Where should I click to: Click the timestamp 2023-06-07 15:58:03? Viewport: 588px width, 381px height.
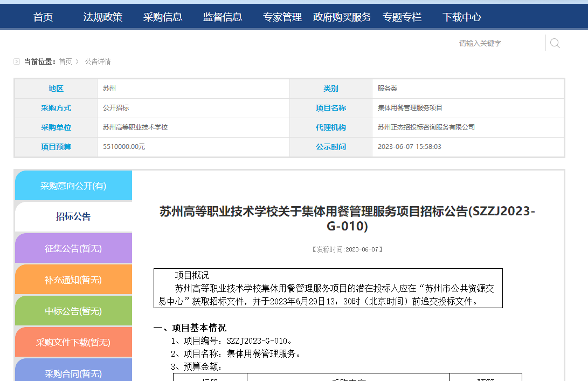(410, 147)
